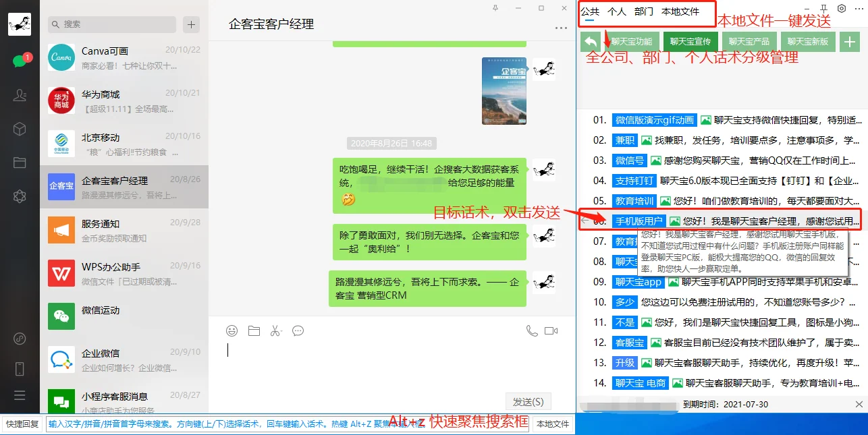Open chat history bubble icon
The width and height of the screenshot is (868, 435).
[x=298, y=330]
